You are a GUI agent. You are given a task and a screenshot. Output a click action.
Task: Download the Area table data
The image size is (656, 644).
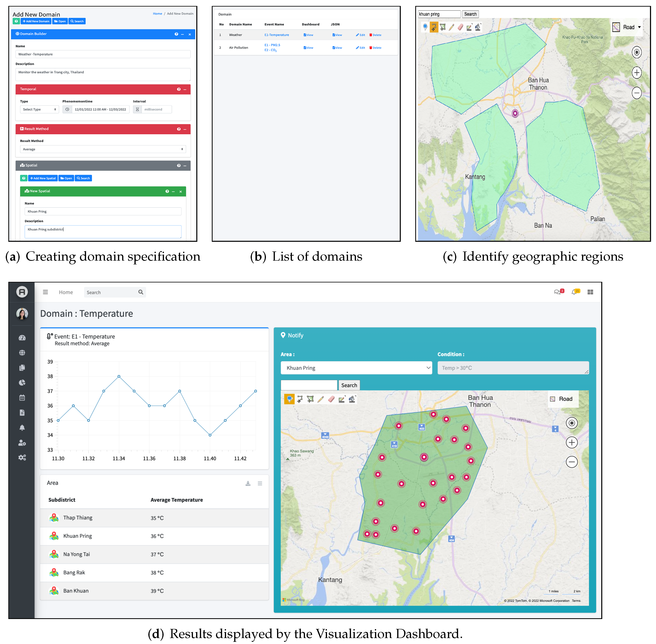[248, 483]
